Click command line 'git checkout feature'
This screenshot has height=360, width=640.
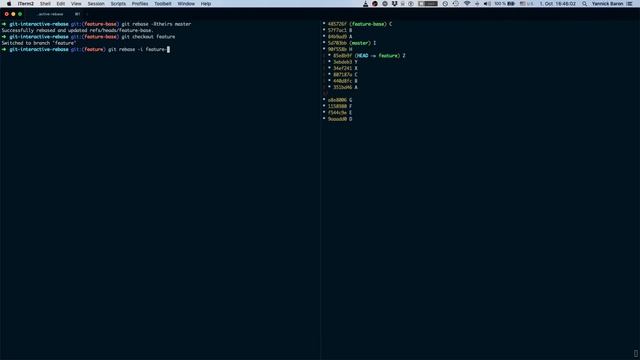tap(148, 37)
